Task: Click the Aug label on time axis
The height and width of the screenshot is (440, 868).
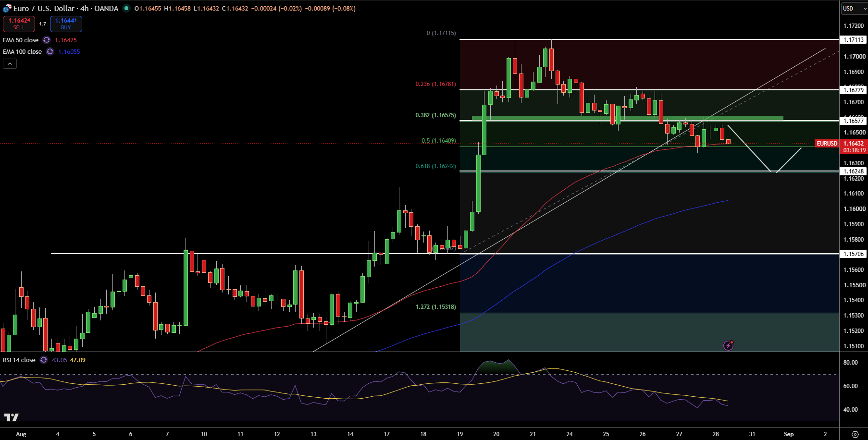Action: 21,434
